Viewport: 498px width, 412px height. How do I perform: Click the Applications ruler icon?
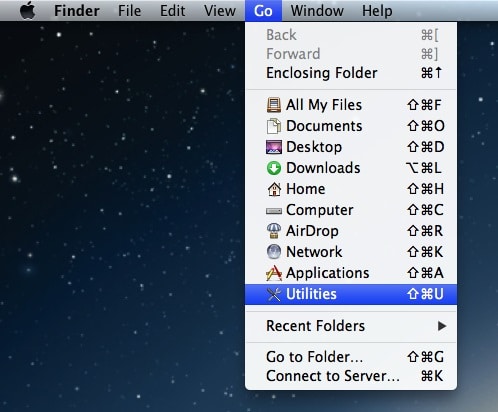pyautogui.click(x=274, y=273)
